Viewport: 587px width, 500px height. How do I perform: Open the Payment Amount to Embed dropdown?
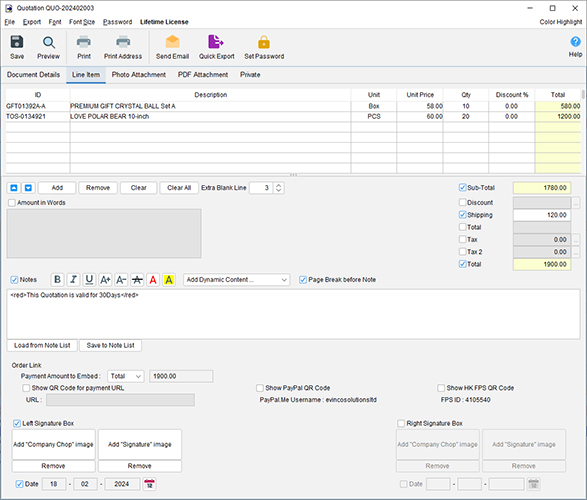pos(125,376)
